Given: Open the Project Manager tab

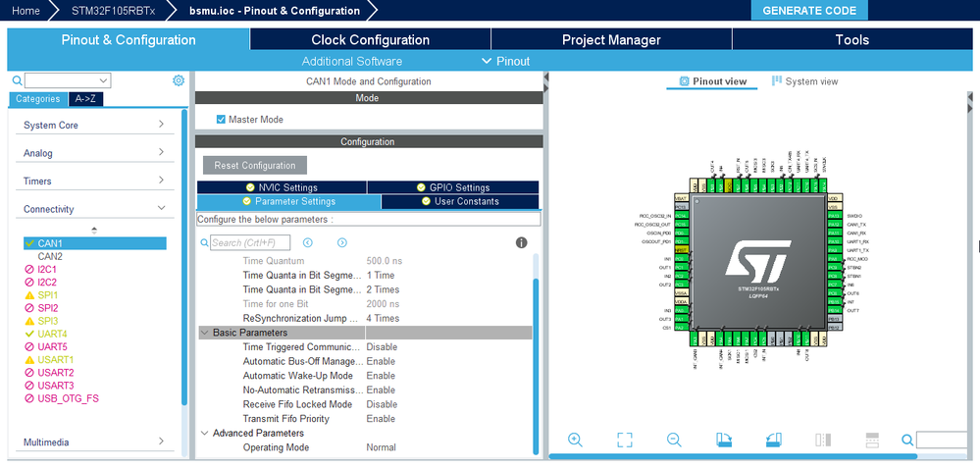Looking at the screenshot, I should click(x=611, y=40).
